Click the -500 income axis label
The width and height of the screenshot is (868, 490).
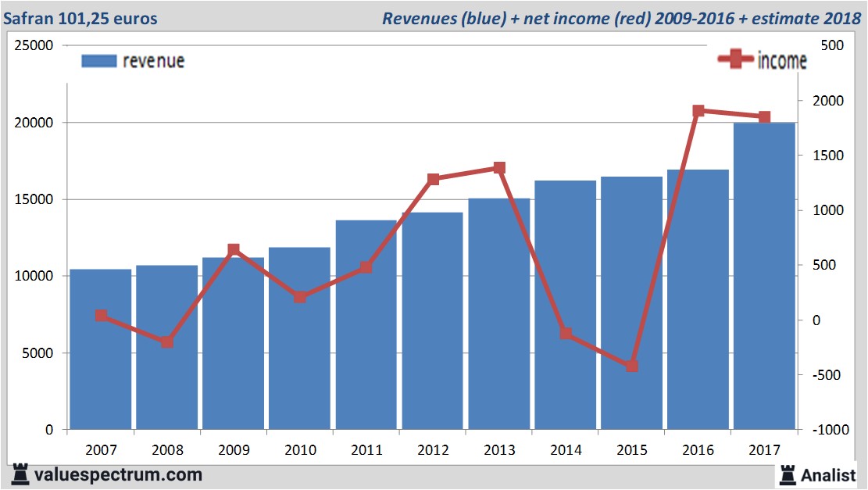pyautogui.click(x=827, y=375)
